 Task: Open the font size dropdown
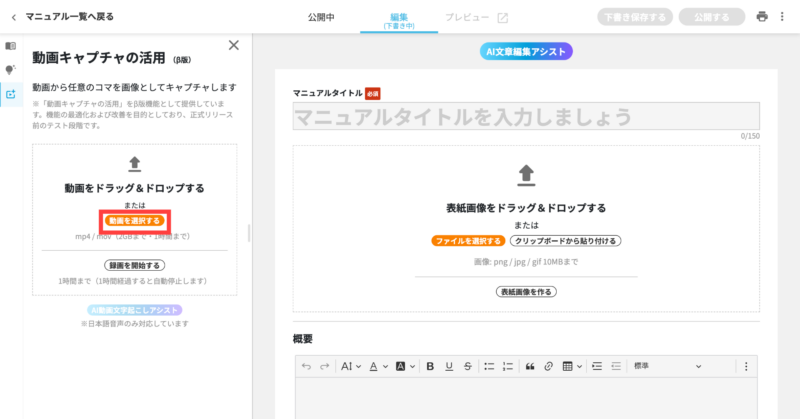tap(351, 366)
